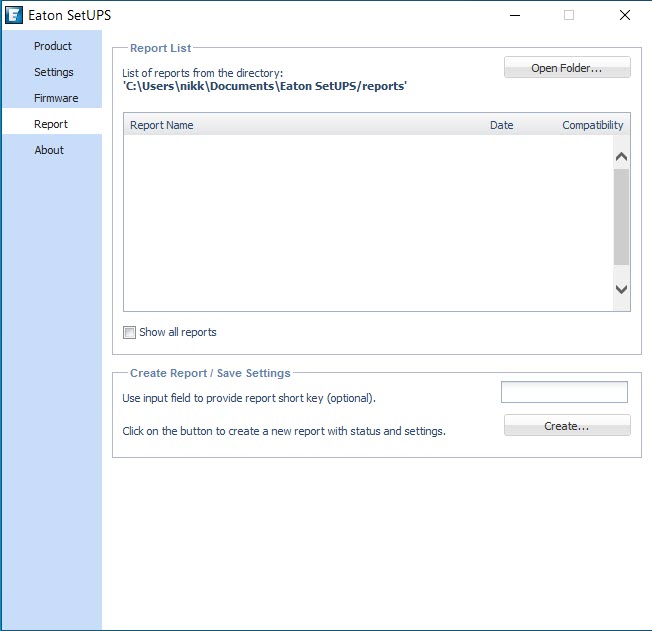652x631 pixels.
Task: Close the Eaton SetUPS window
Action: (x=625, y=15)
